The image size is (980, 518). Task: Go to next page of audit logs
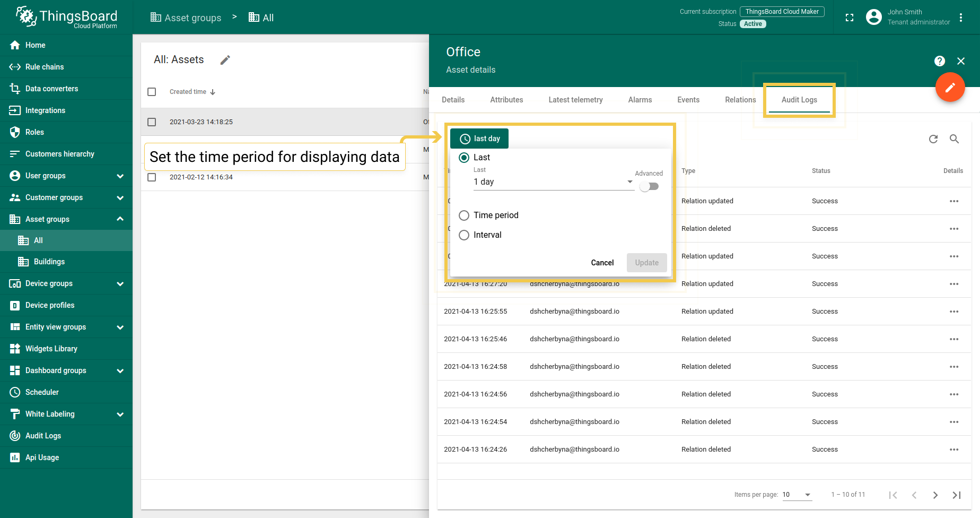[x=935, y=495]
